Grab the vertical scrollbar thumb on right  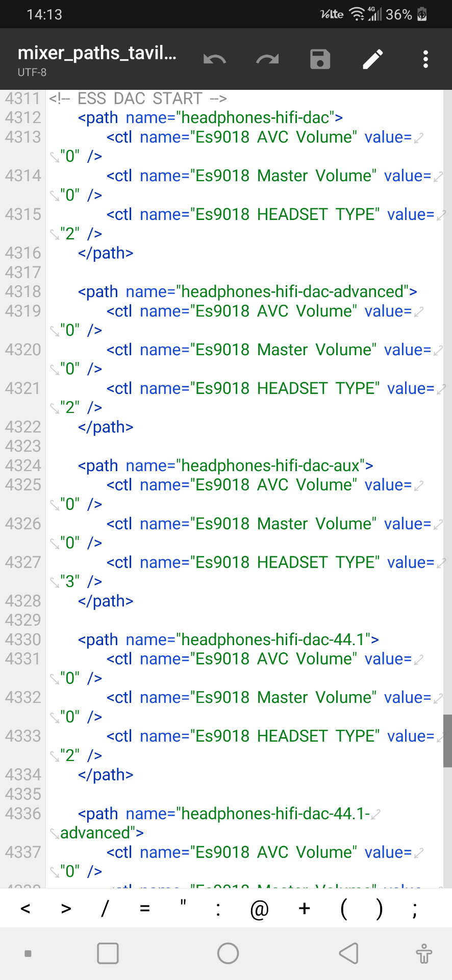tap(447, 740)
